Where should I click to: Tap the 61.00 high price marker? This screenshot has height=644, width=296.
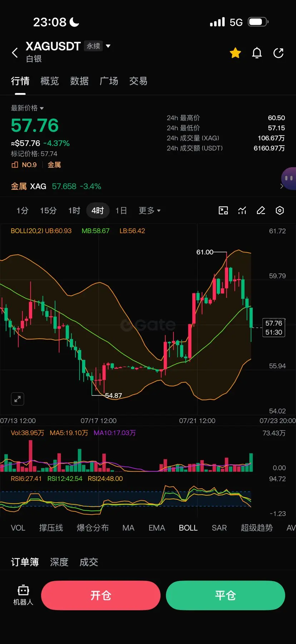pyautogui.click(x=205, y=252)
